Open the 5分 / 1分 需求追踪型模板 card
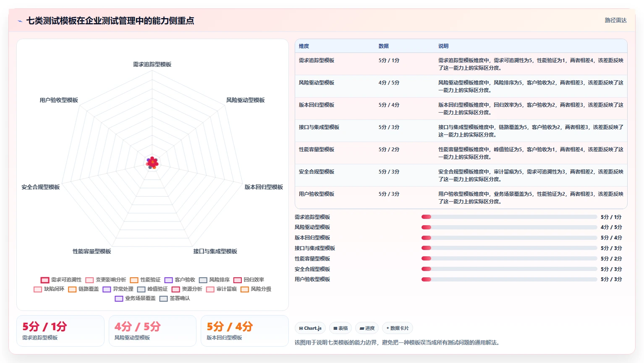Screen dimensions: 644x363 click(60, 331)
